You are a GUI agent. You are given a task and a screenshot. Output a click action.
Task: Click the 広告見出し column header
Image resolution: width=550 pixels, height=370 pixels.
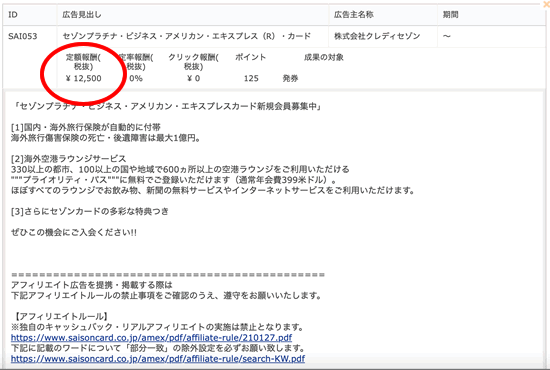click(x=82, y=14)
